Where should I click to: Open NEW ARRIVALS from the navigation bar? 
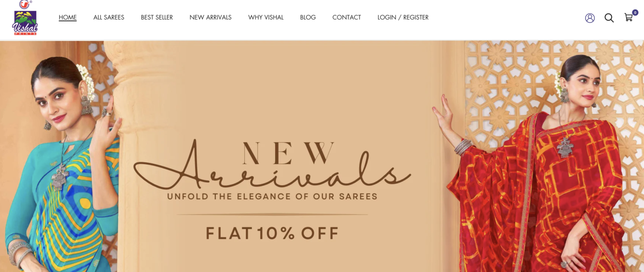pos(211,17)
